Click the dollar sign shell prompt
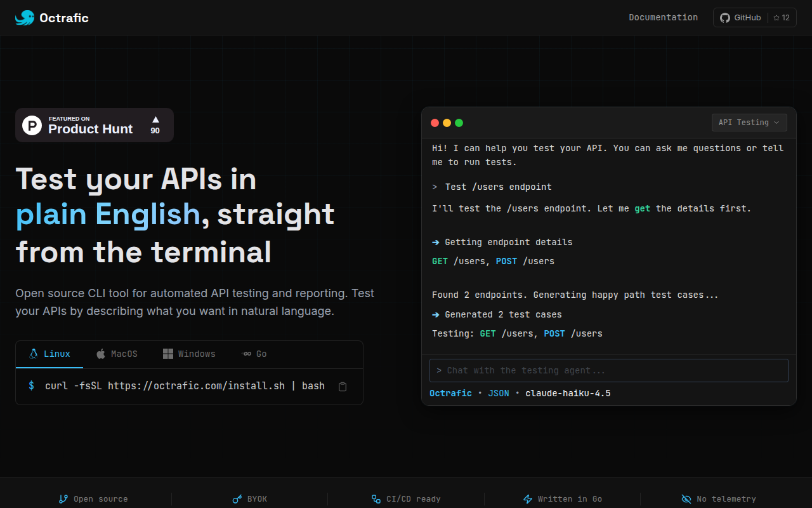Viewport: 812px width, 508px height. tap(31, 386)
